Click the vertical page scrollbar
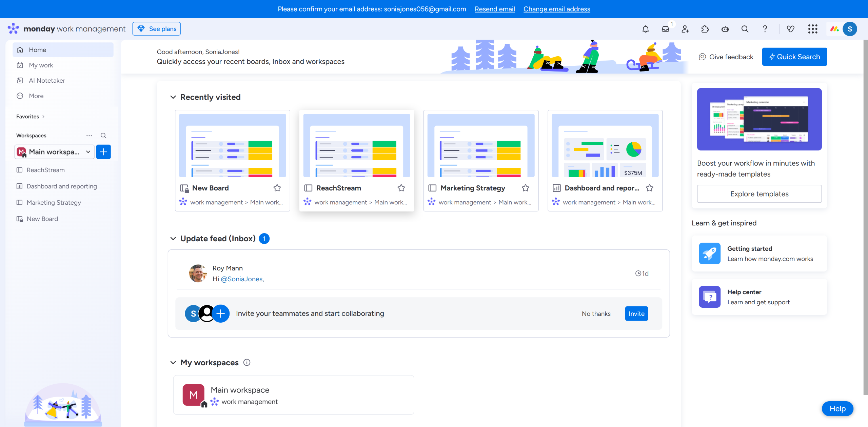 (865, 217)
